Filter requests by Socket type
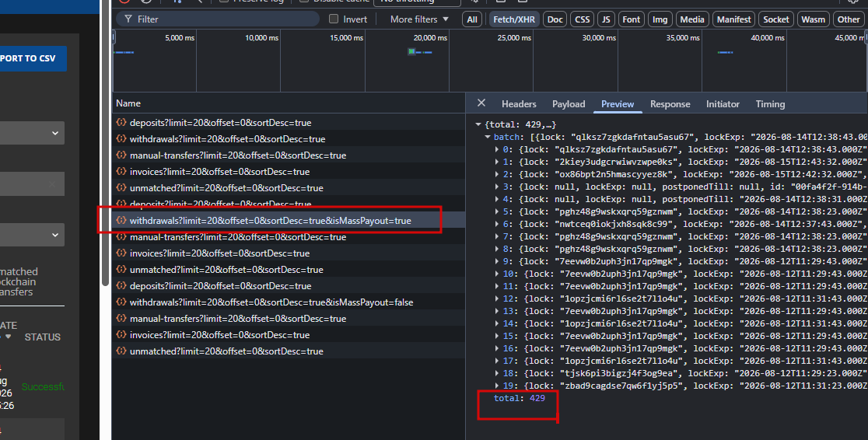The height and width of the screenshot is (440, 868). tap(776, 19)
